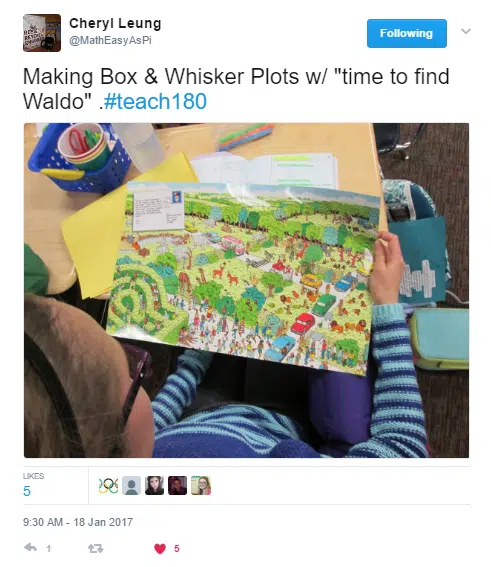
Task: Open the @MathEasyAsPi handle link
Action: 110,40
